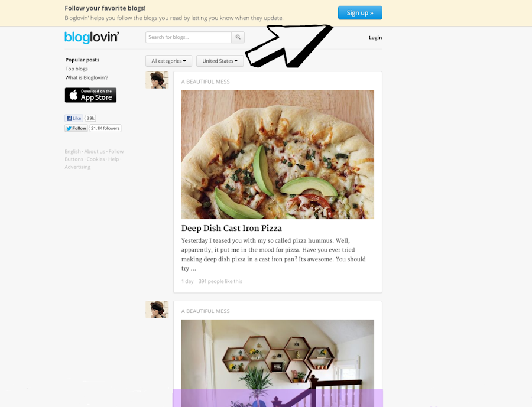The width and height of the screenshot is (532, 407).
Task: Click the Twitter Follow button
Action: click(x=76, y=128)
